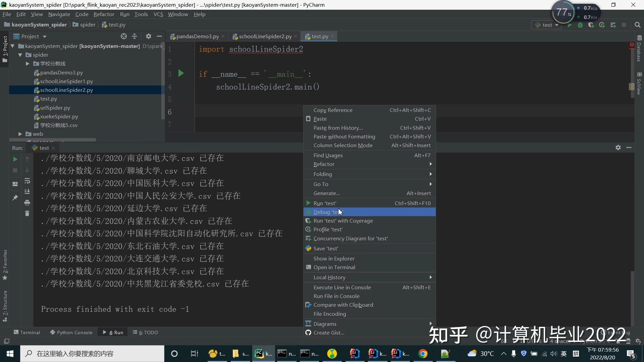Image resolution: width=644 pixels, height=362 pixels.
Task: Toggle scroll to end in Run console
Action: pyautogui.click(x=27, y=192)
